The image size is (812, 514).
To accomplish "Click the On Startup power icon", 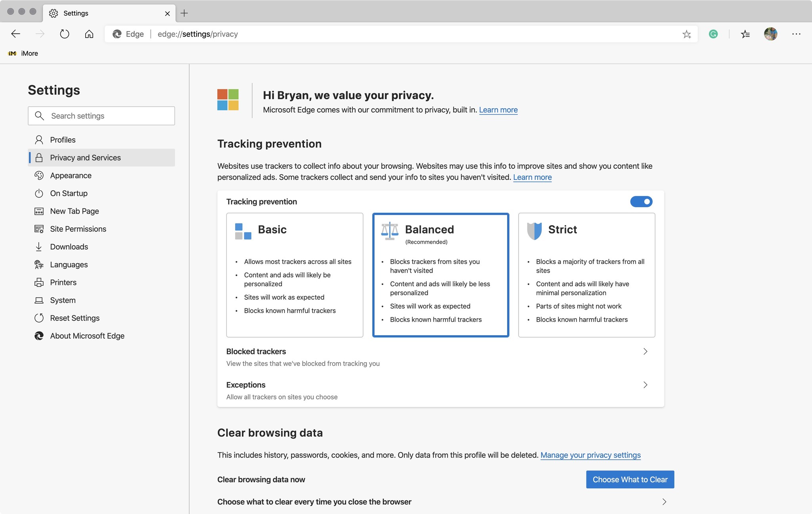I will point(38,193).
